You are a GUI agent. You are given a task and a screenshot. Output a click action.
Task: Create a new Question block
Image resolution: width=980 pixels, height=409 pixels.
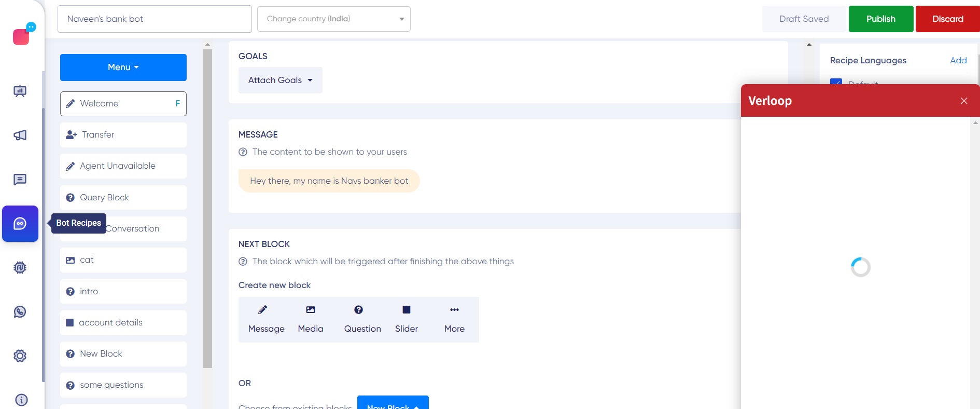point(362,319)
